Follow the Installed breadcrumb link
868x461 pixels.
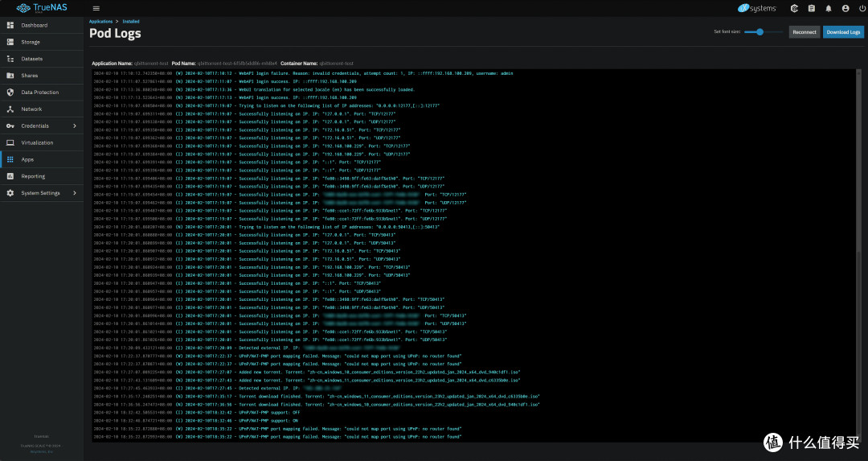pos(131,22)
